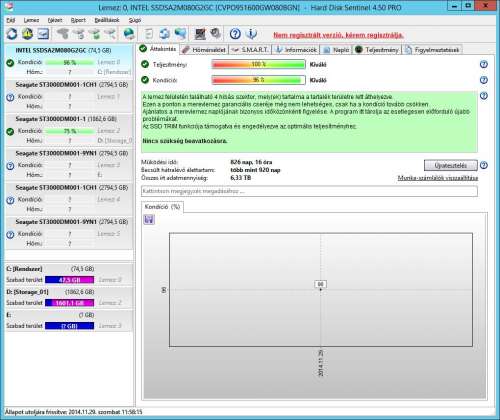The width and height of the screenshot is (500, 420).
Task: Click question-mark status icon of Lemez 3 disk
Action: [10, 166]
